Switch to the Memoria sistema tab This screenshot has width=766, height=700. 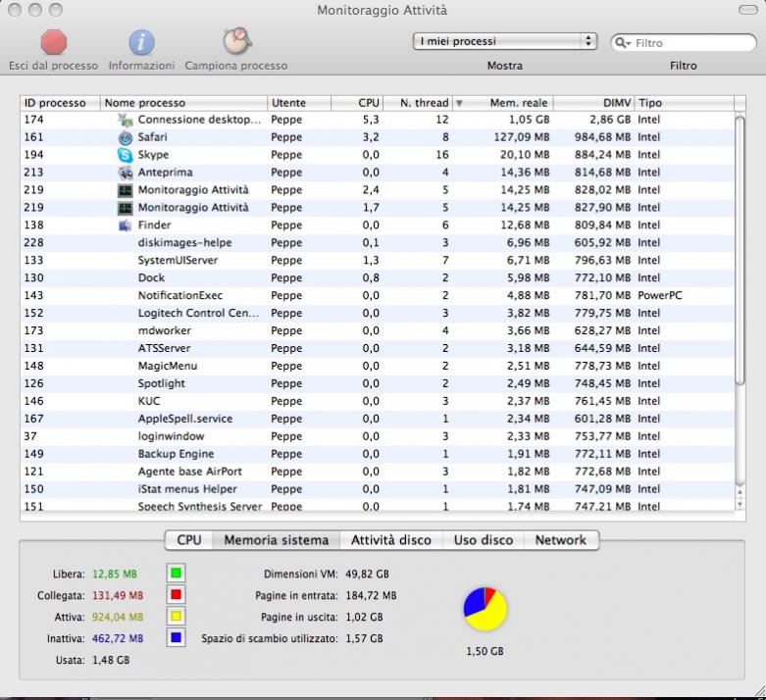tap(276, 540)
